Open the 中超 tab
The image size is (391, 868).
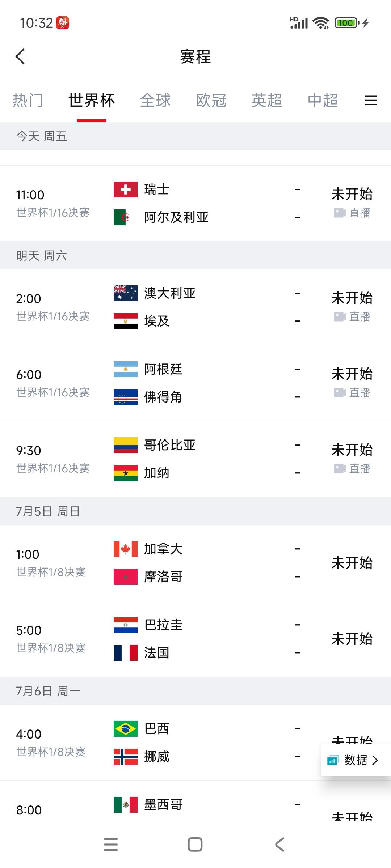click(323, 100)
